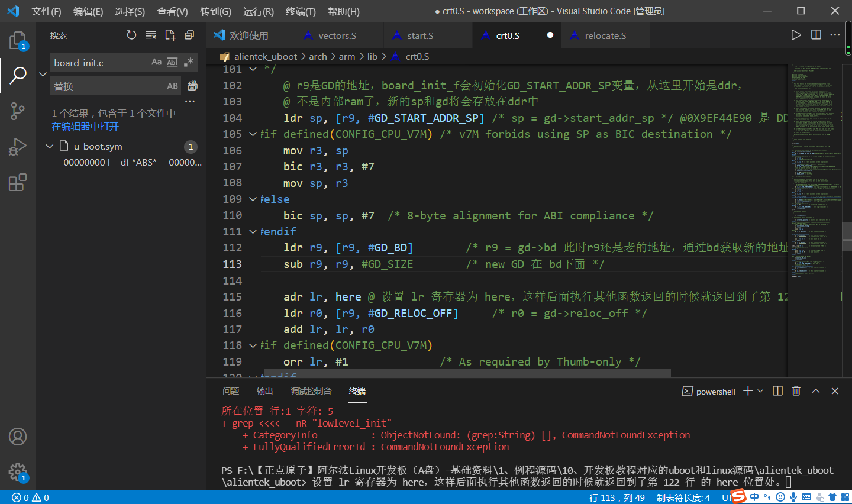The height and width of the screenshot is (504, 852).
Task: Split the editor to the right
Action: 816,35
